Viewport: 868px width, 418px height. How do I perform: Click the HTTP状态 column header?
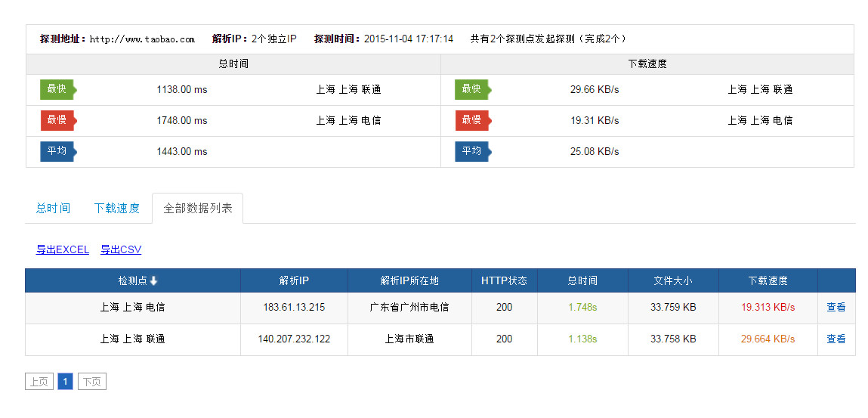coord(504,281)
